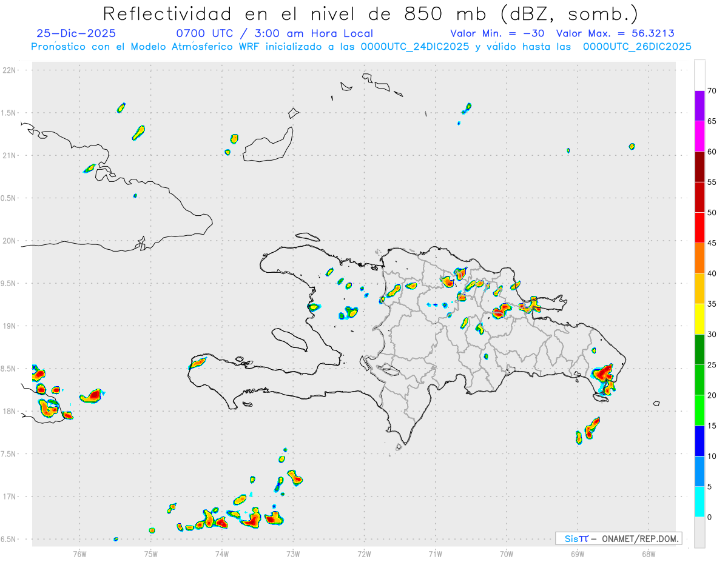Click the '74W' longitude label

[x=222, y=554]
